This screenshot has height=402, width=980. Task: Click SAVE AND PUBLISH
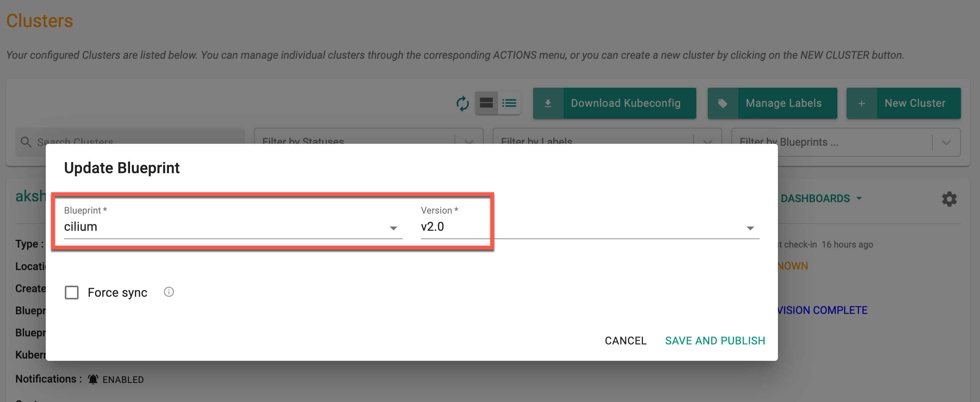pyautogui.click(x=715, y=341)
